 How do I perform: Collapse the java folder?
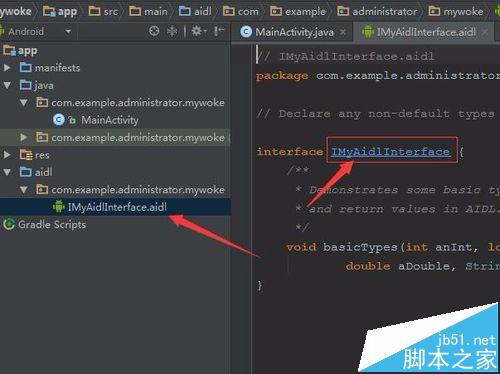(x=7, y=85)
